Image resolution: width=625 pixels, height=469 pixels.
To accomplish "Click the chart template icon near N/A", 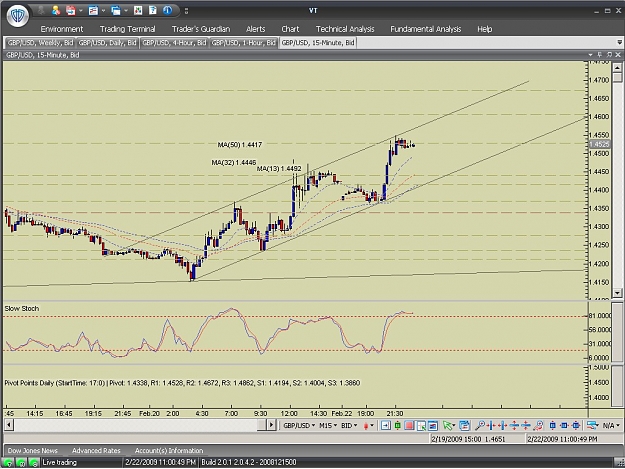I will [593, 426].
